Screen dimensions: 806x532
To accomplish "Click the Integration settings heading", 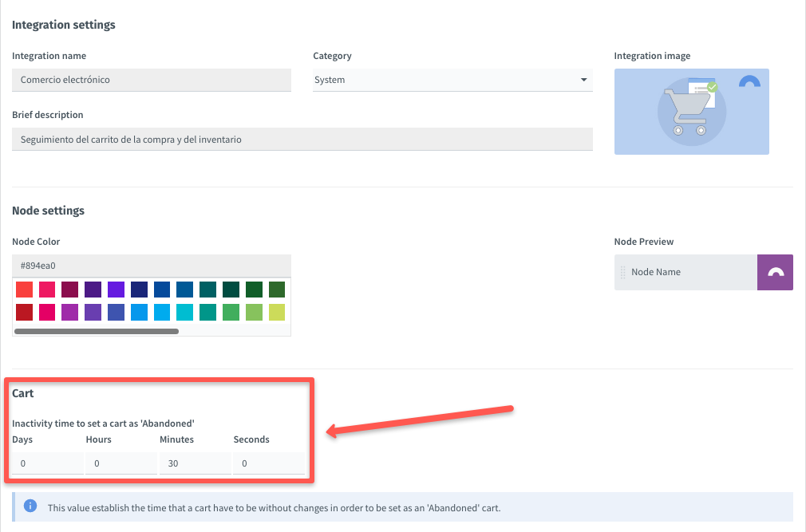I will coord(64,25).
